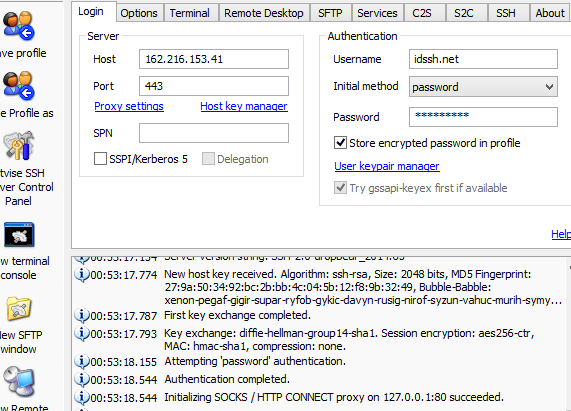Click inside the Port input field

(214, 86)
